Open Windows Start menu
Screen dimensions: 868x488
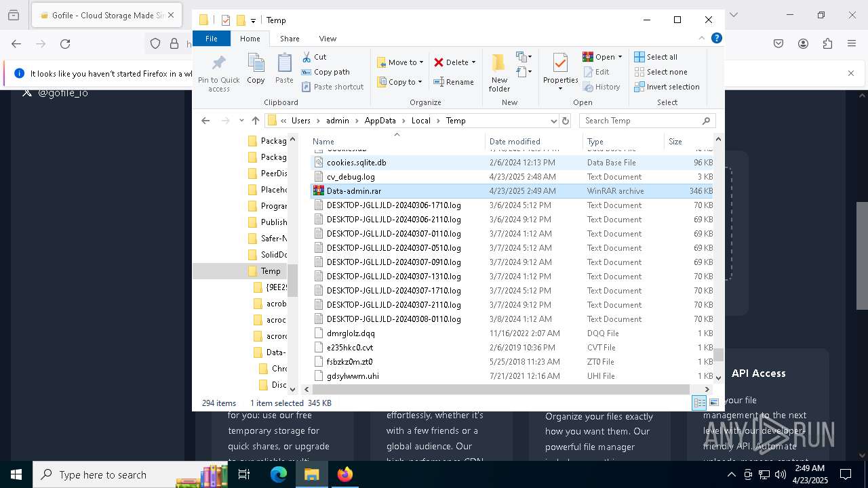pos(16,474)
